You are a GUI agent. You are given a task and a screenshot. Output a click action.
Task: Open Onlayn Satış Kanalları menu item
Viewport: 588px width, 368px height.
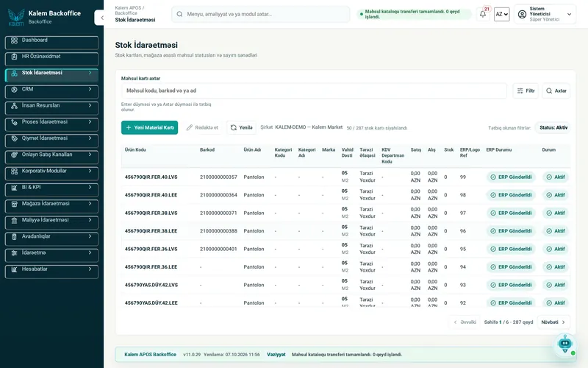51,157
